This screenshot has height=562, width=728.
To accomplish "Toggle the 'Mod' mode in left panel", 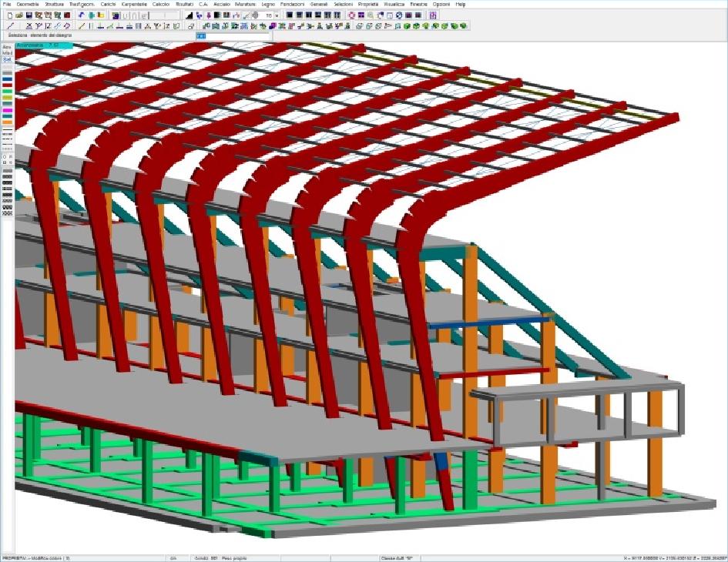I will pos(7,52).
